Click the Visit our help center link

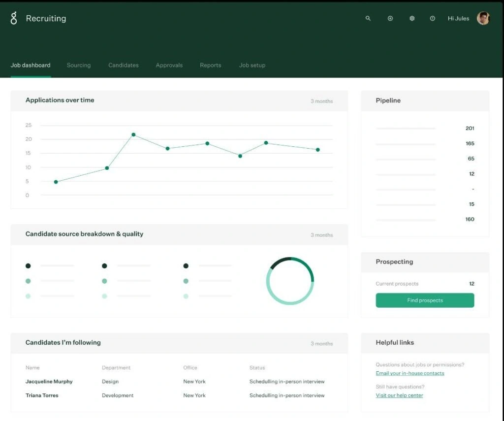(x=399, y=395)
